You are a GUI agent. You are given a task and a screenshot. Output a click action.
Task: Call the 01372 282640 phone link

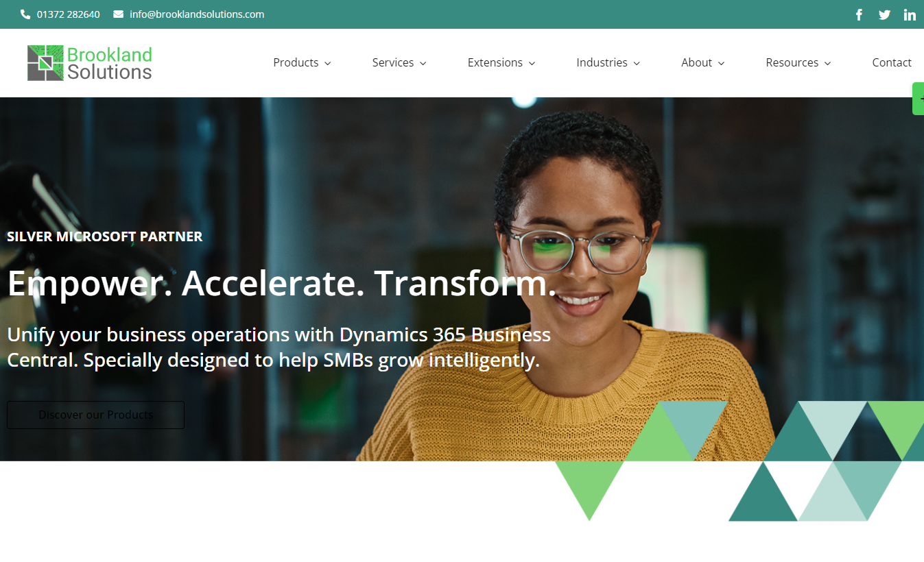pos(68,14)
